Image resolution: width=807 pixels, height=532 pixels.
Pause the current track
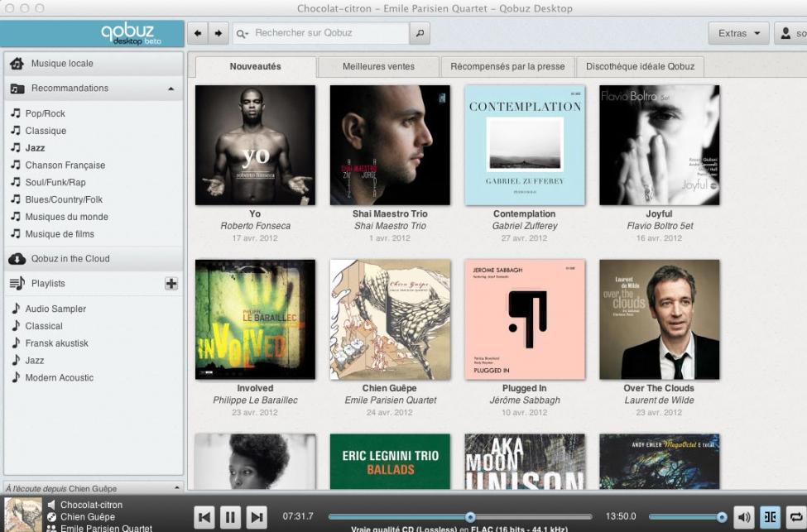tap(230, 517)
